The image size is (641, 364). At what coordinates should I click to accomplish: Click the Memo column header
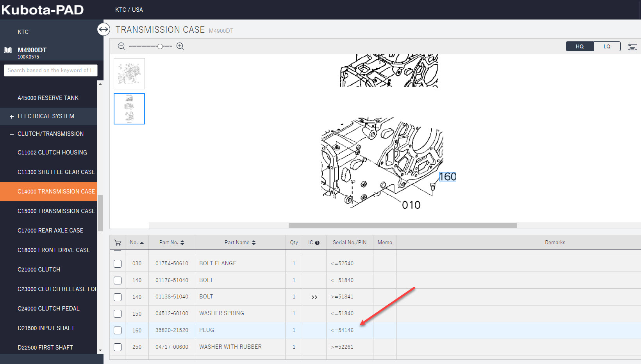point(385,242)
